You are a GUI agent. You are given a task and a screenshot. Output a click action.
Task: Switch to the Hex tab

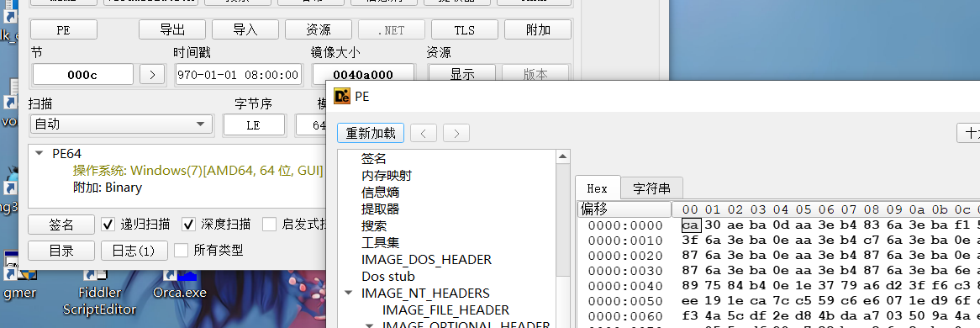click(x=597, y=188)
